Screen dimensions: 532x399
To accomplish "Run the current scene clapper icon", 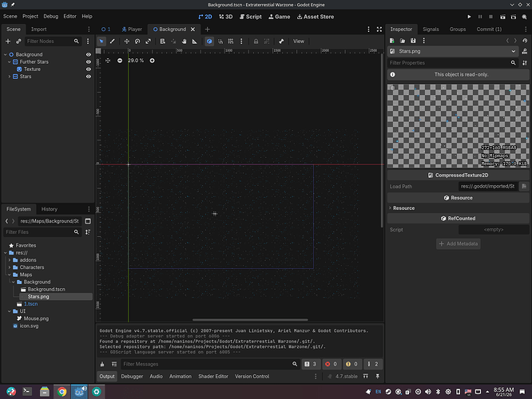I will [x=502, y=17].
